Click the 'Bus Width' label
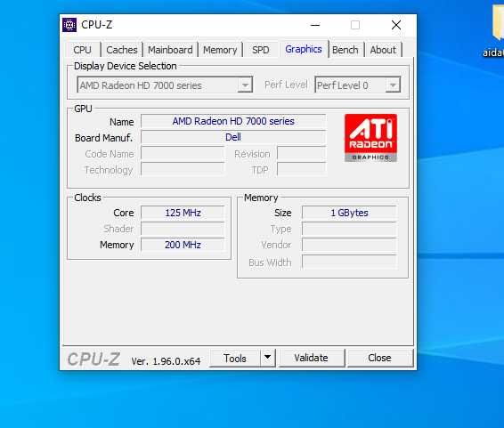This screenshot has height=428, width=504. (270, 262)
